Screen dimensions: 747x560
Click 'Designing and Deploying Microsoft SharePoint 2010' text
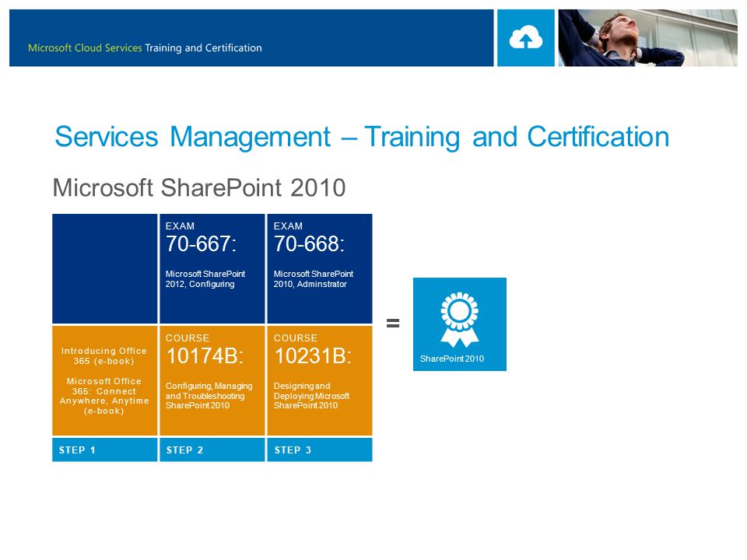(311, 396)
